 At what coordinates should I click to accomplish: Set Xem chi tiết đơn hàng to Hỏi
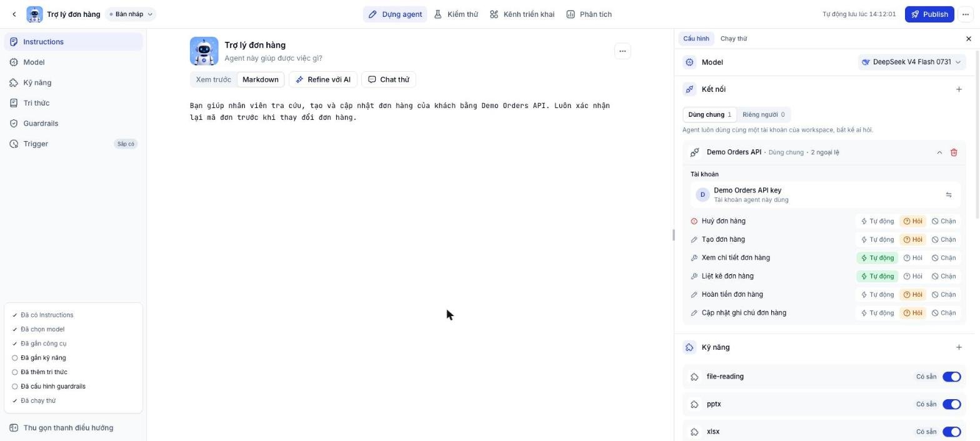click(x=913, y=258)
